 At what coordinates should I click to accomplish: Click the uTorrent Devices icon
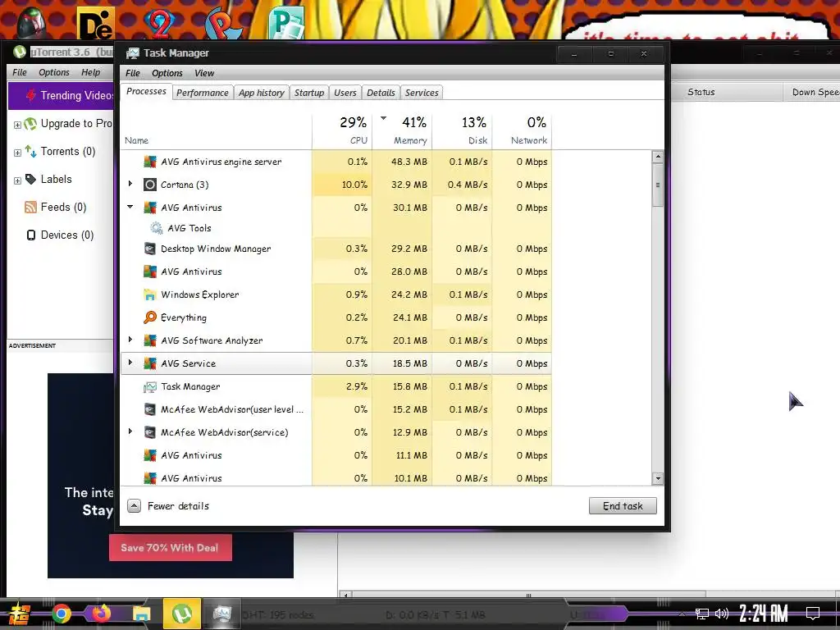[31, 235]
